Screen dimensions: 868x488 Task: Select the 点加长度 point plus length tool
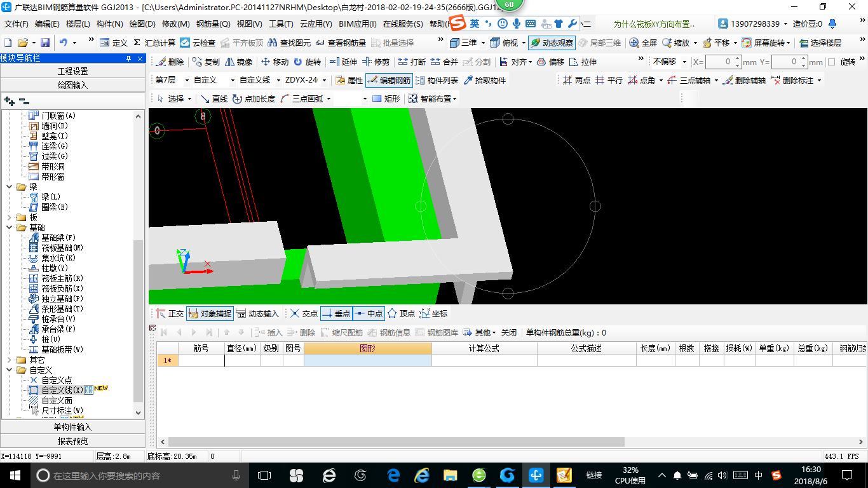click(x=254, y=98)
